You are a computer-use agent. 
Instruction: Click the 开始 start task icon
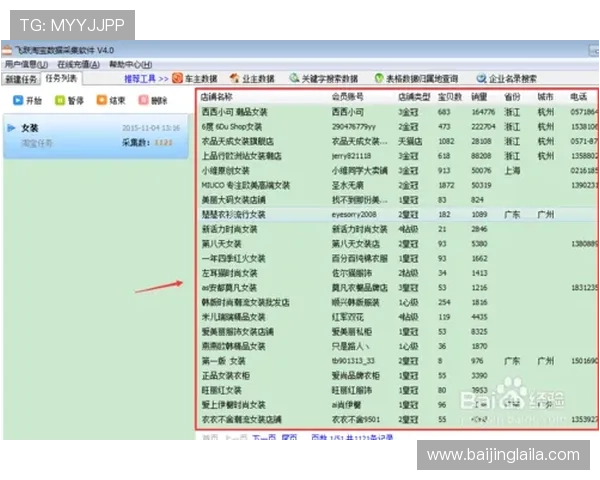[x=18, y=100]
